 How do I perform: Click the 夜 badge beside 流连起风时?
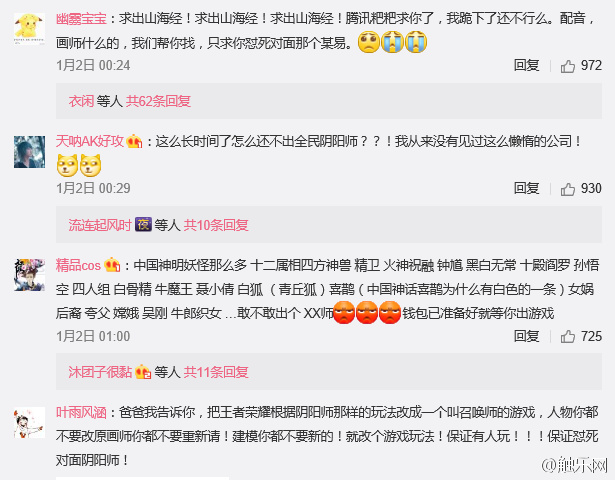(x=143, y=225)
